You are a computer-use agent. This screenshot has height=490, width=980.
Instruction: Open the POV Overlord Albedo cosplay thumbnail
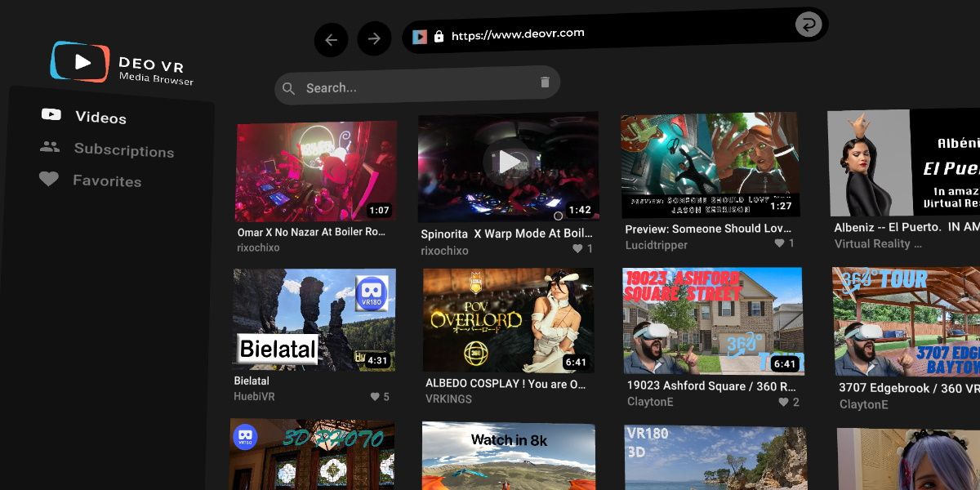pyautogui.click(x=508, y=320)
